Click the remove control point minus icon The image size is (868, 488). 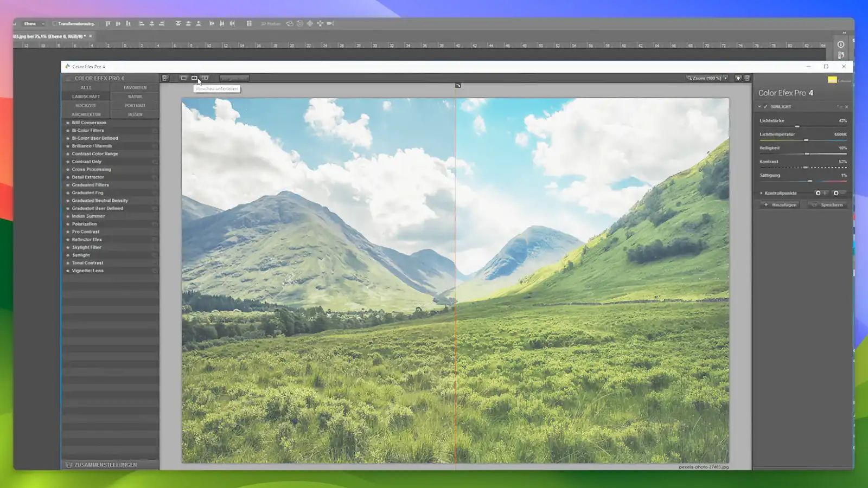point(839,193)
